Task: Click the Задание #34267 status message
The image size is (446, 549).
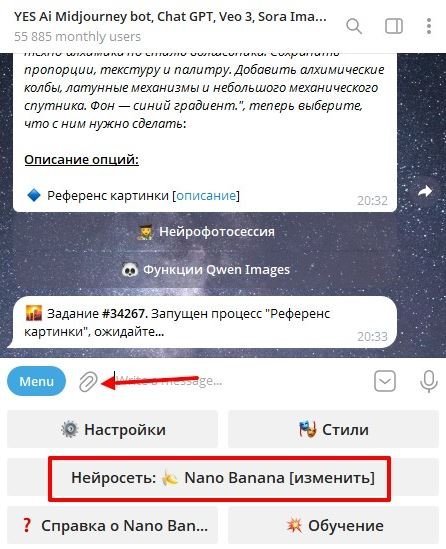Action: click(202, 322)
